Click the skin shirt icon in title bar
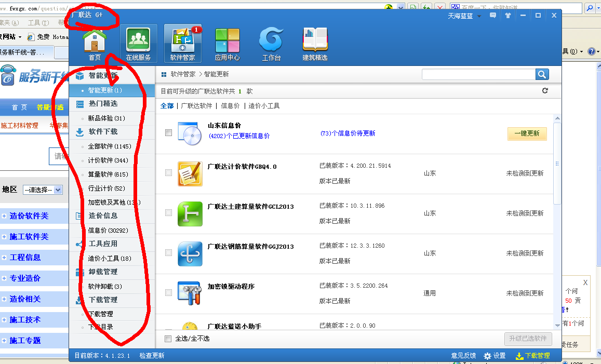 click(x=508, y=16)
